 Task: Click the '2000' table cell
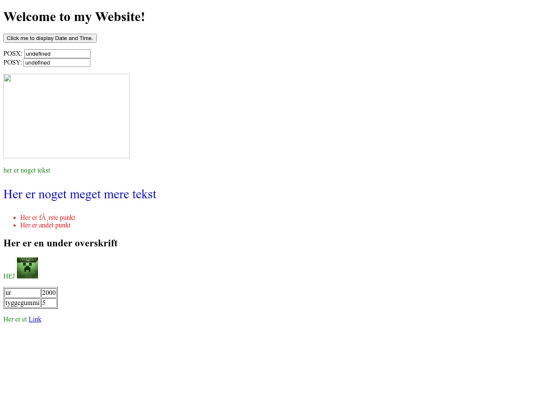49,293
